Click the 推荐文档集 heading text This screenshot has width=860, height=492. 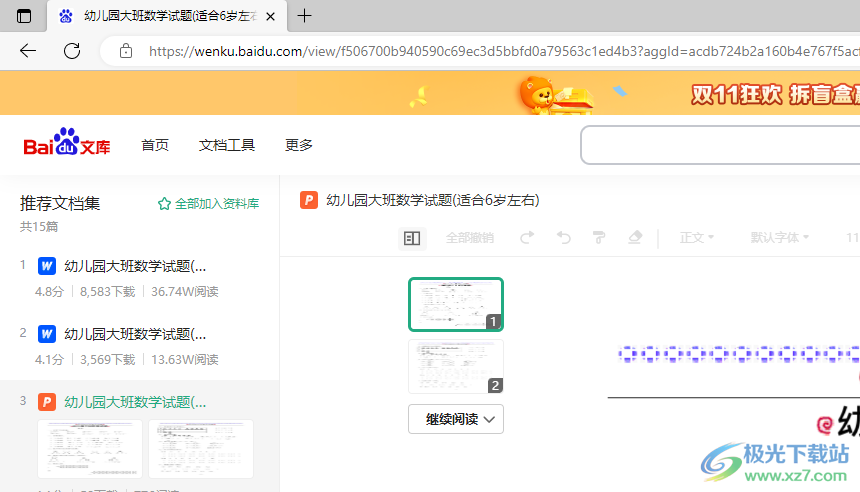[60, 203]
